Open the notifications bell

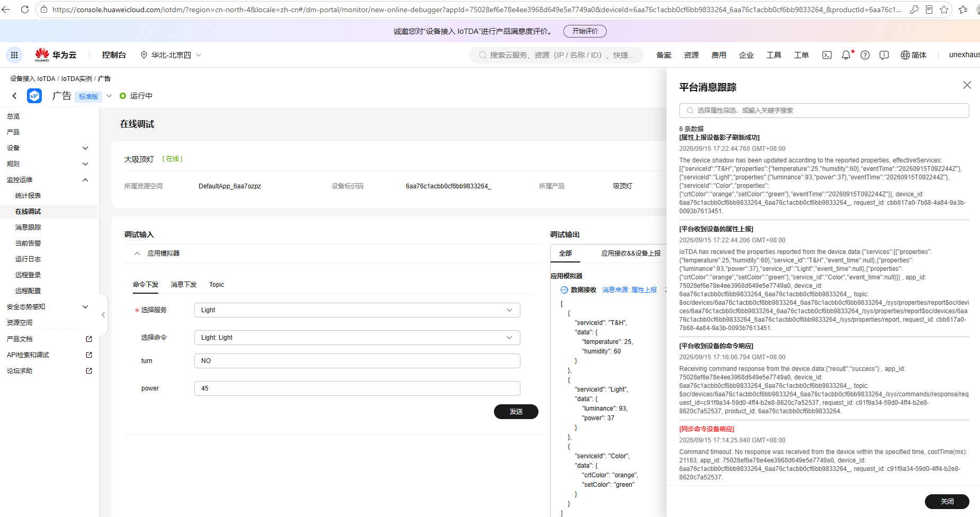click(846, 55)
